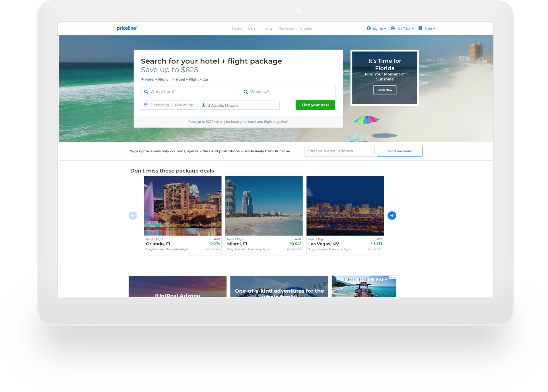548x392 pixels.
Task: Click the $442 Miami price
Action: click(x=295, y=244)
